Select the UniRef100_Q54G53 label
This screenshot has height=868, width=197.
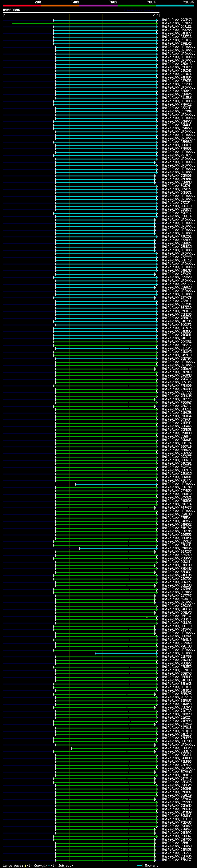[x=177, y=128]
